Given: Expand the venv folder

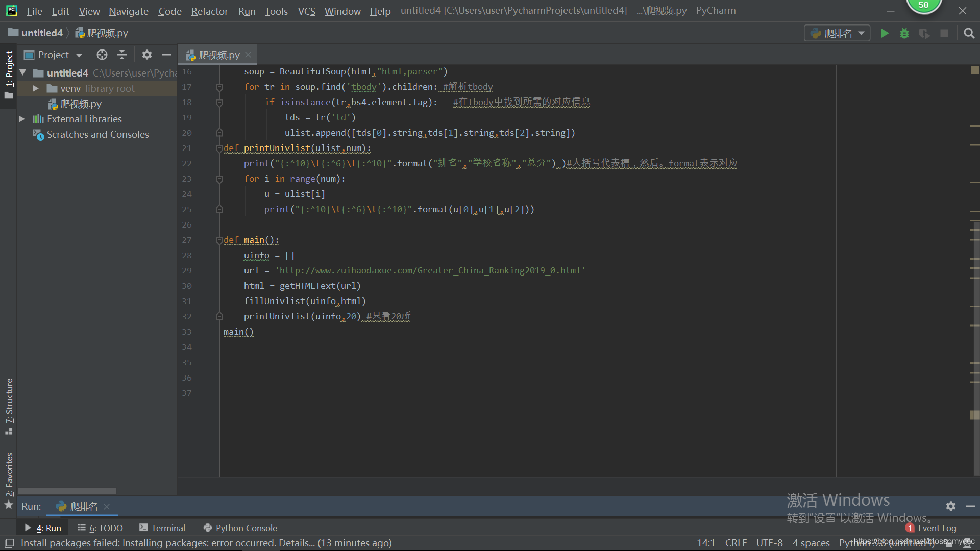Looking at the screenshot, I should pos(35,88).
